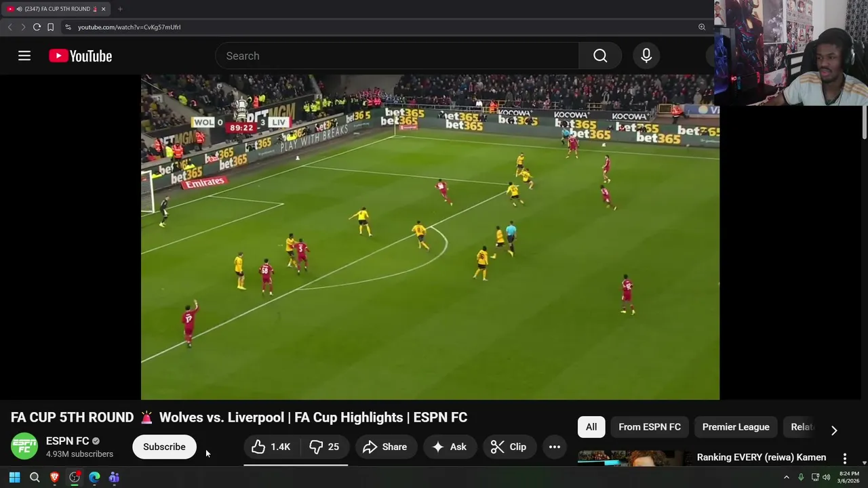Screen dimensions: 868x488
Task: Click the YouTube search box
Action: [397, 56]
